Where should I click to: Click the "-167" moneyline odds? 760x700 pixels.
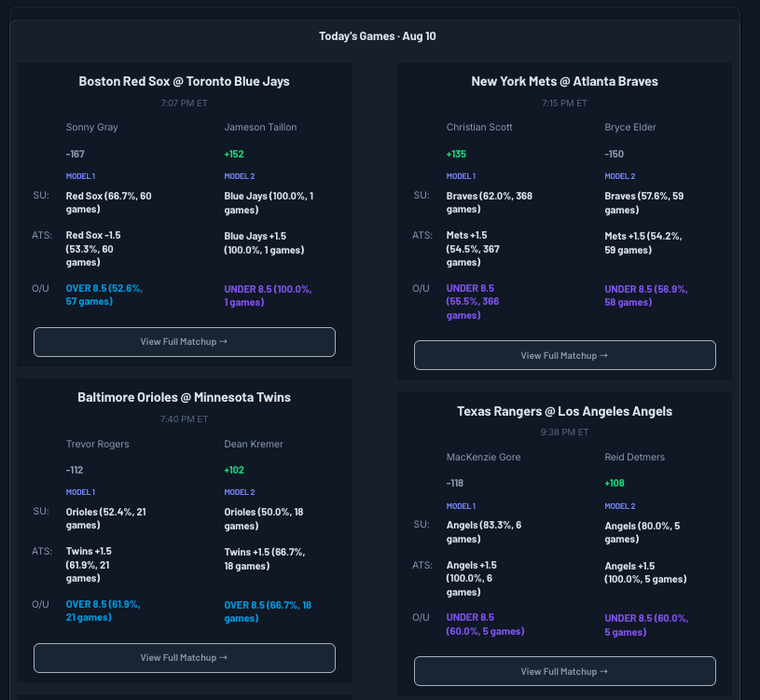tap(76, 154)
